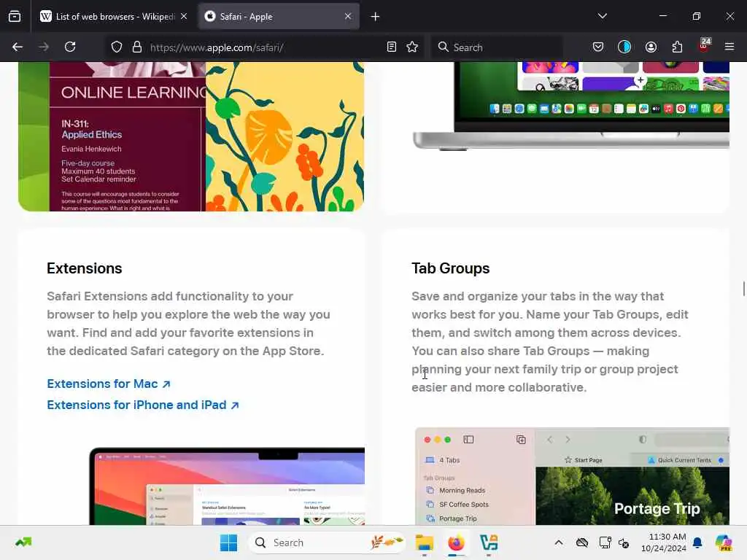Switch to List of web browsers Wikipedia tab
The width and height of the screenshot is (747, 560).
[x=115, y=16]
